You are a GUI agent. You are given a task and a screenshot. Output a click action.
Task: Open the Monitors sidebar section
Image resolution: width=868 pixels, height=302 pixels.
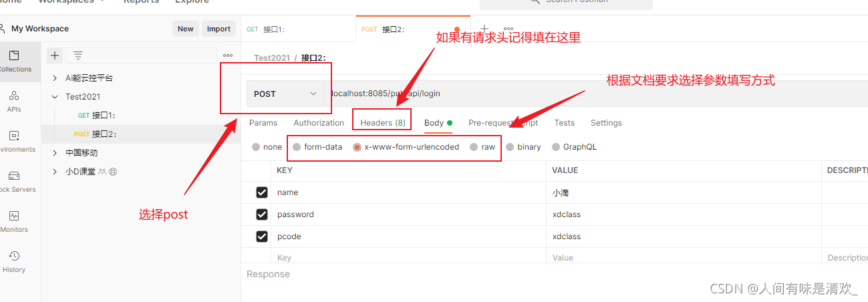pyautogui.click(x=15, y=221)
